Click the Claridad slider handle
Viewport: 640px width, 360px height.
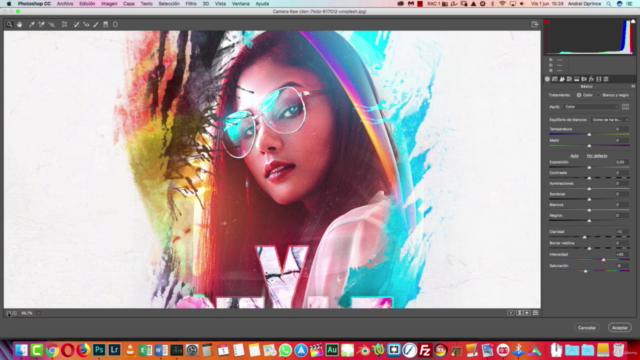pos(584,237)
